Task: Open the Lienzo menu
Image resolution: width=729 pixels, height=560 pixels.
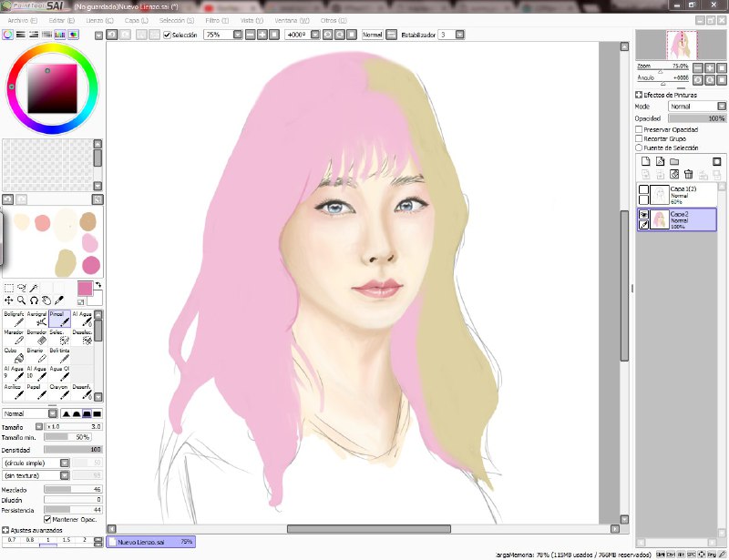Action: click(x=99, y=20)
